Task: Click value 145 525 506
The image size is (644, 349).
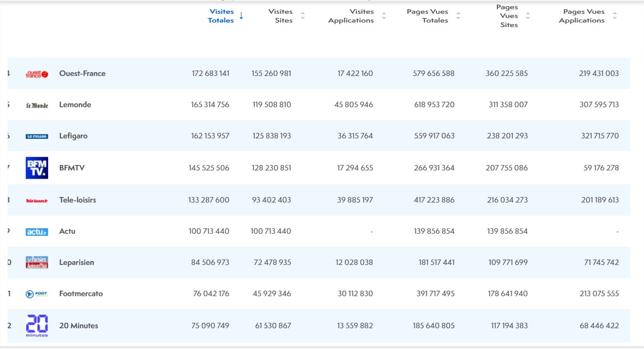Action: point(209,168)
